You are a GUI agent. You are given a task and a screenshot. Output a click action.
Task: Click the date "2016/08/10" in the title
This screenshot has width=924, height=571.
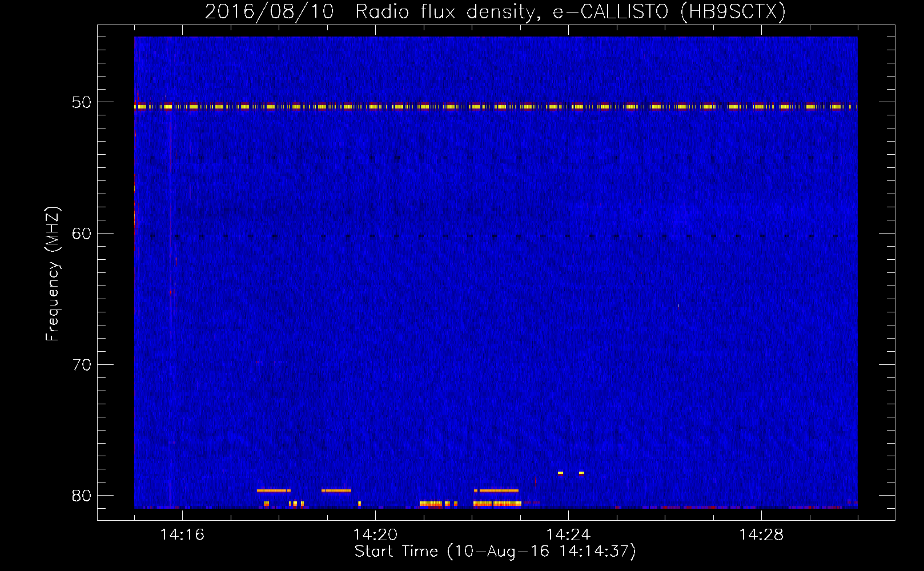(269, 11)
